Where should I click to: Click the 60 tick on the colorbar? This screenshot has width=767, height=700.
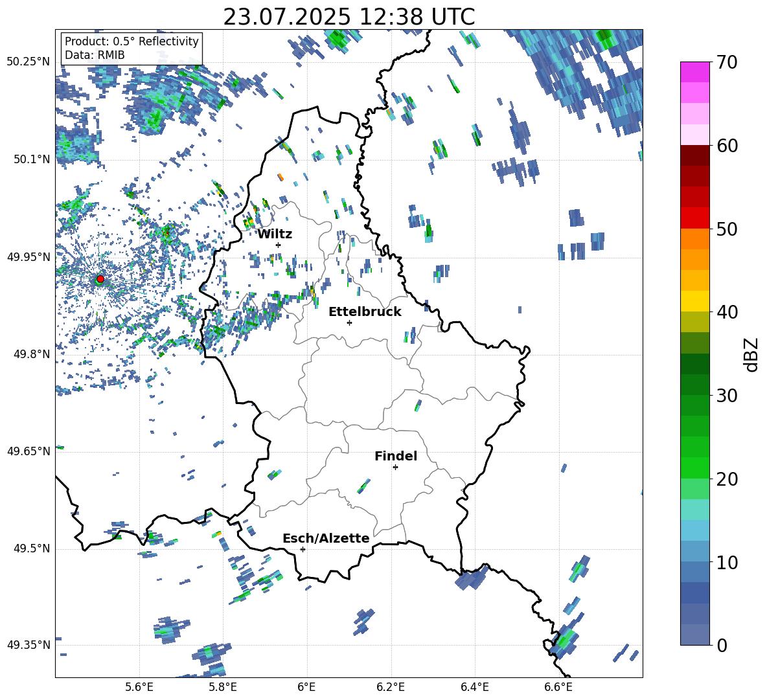point(726,146)
